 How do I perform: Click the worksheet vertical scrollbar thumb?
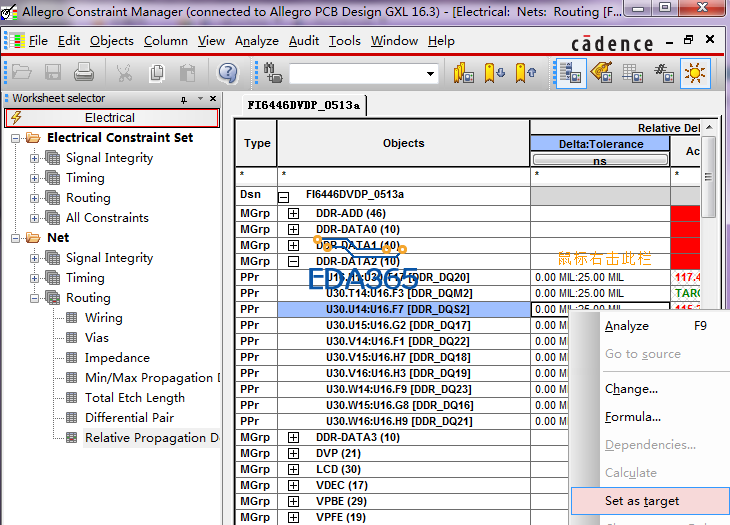708,177
